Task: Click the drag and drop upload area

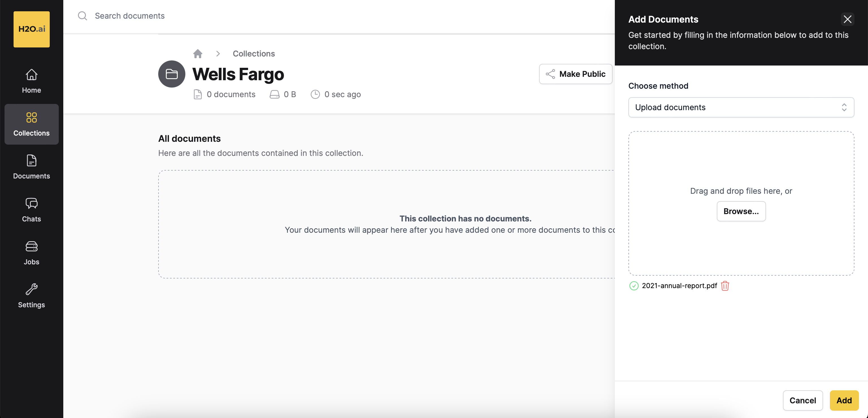Action: pos(741,203)
